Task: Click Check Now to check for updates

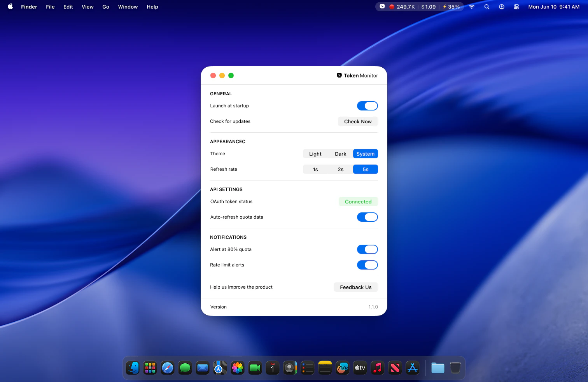Action: coord(357,121)
